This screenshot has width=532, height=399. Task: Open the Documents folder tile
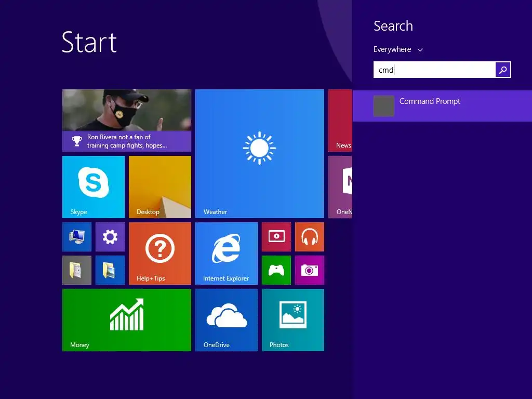[x=77, y=270]
